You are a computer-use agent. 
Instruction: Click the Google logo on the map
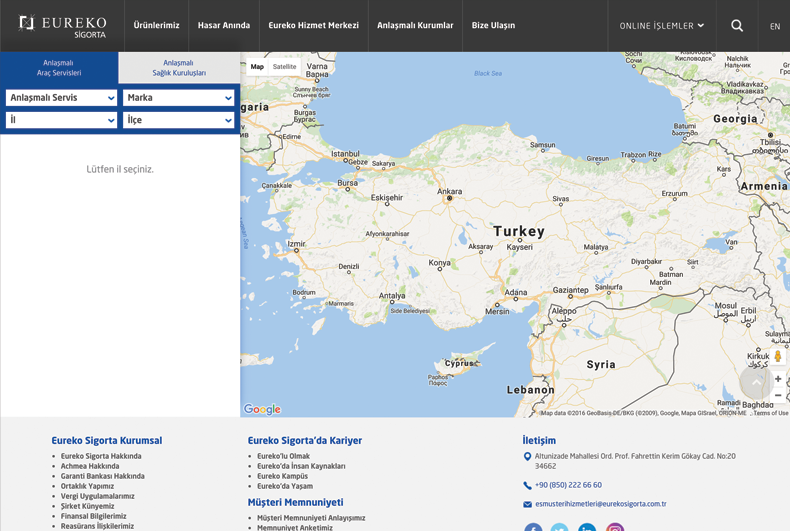coord(262,409)
